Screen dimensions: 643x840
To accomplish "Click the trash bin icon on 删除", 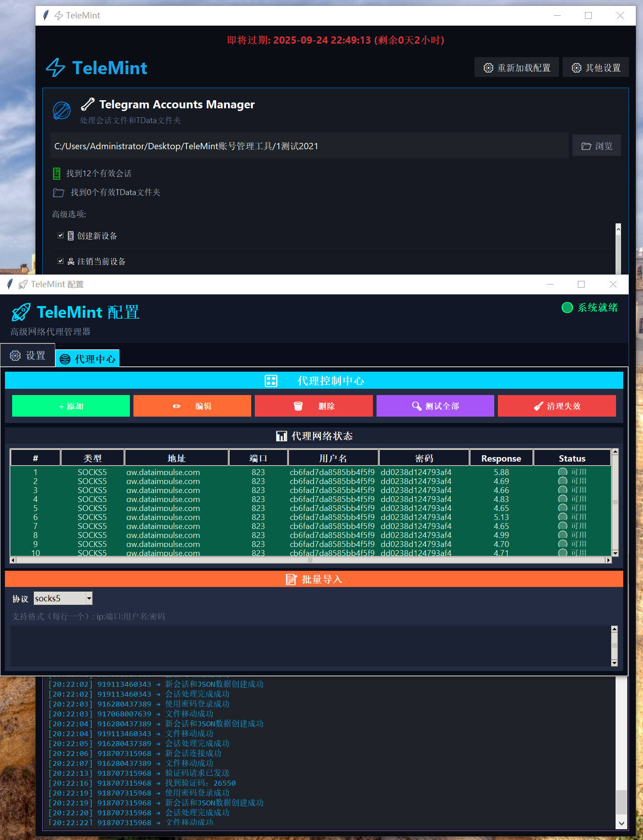I will click(x=298, y=406).
